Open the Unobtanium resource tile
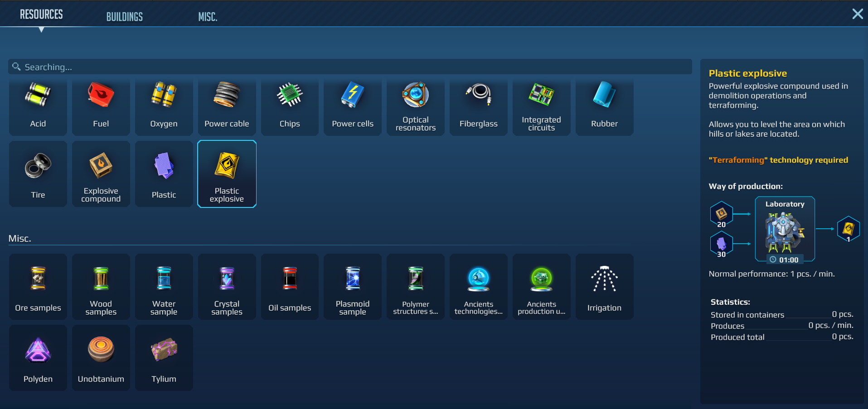 pos(101,358)
